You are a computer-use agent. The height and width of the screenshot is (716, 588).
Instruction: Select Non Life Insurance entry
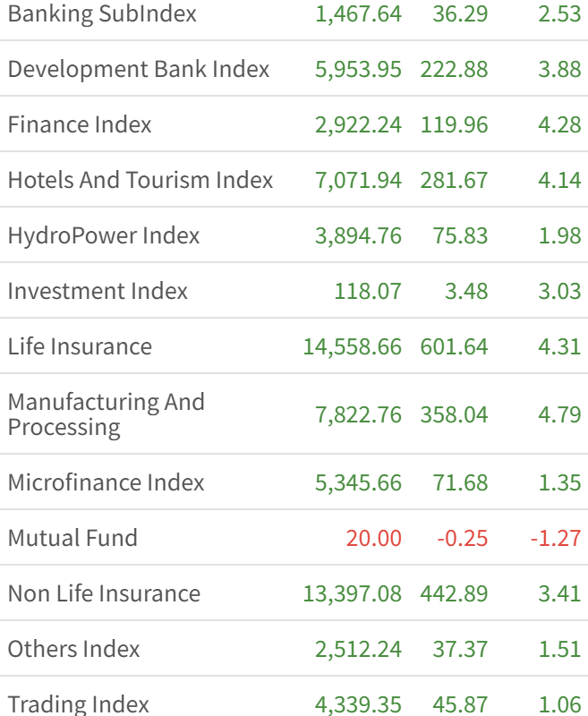[104, 594]
